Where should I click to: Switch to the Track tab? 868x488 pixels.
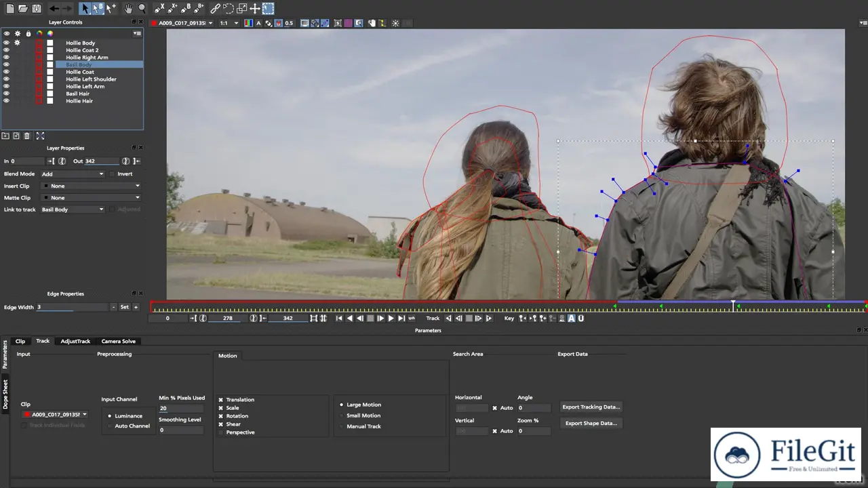click(43, 341)
